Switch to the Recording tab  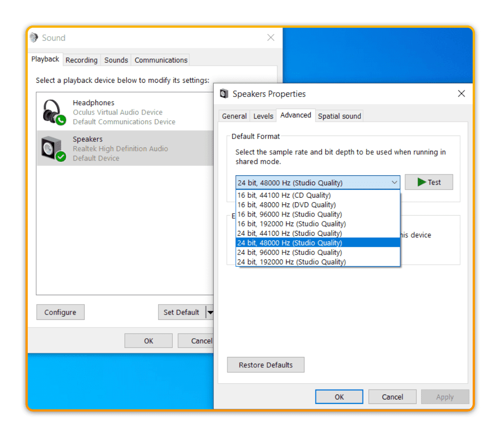coord(81,60)
